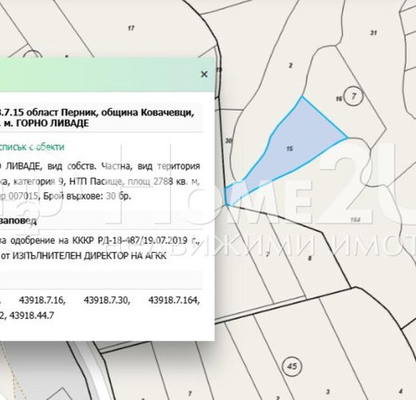Click the circled 45 district marker

[292, 366]
